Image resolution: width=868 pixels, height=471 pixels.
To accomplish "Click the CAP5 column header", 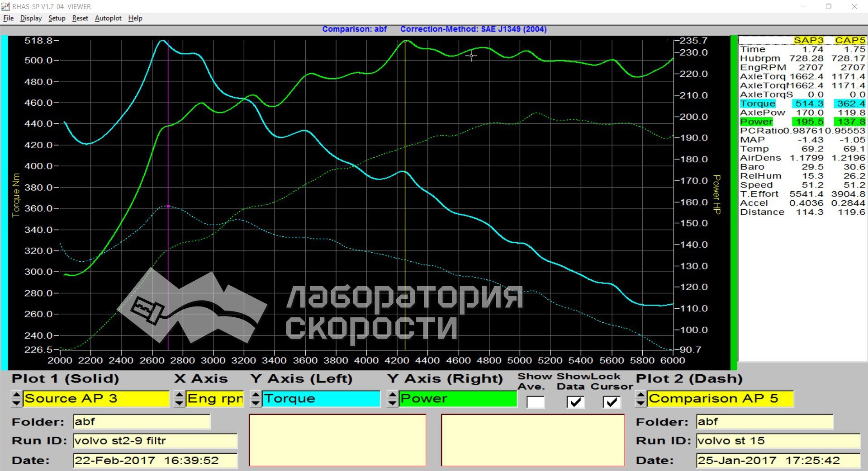I will coord(850,40).
